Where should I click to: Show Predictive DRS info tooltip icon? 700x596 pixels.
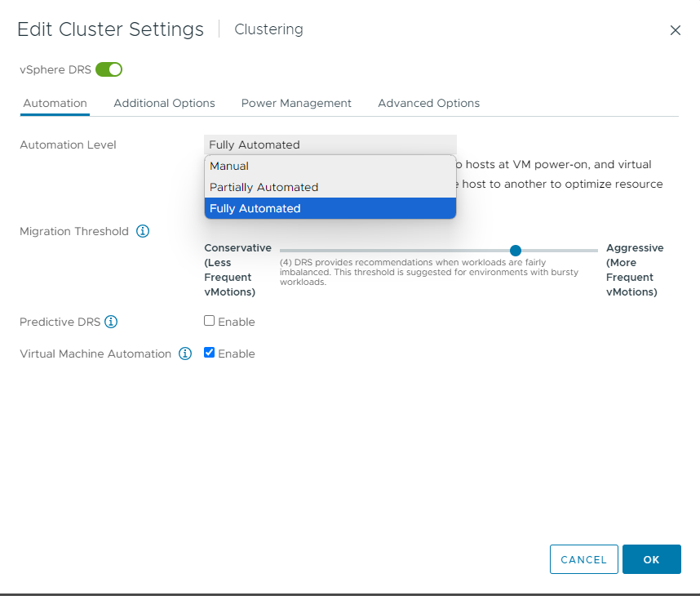(111, 322)
